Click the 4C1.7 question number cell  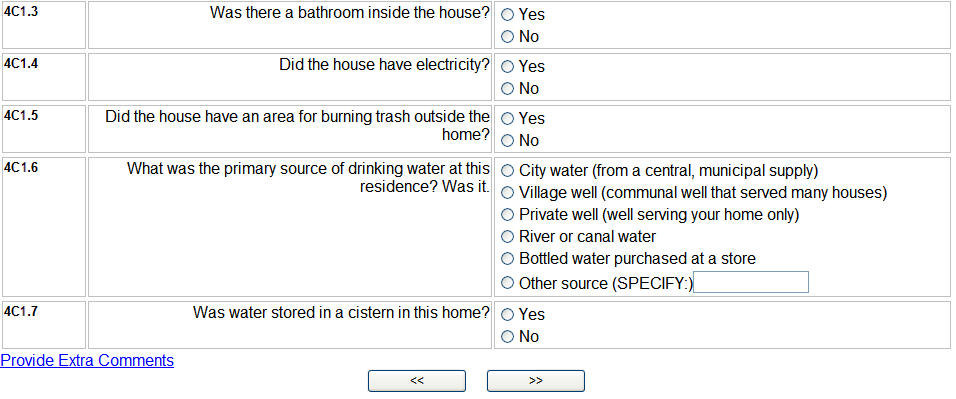point(44,325)
